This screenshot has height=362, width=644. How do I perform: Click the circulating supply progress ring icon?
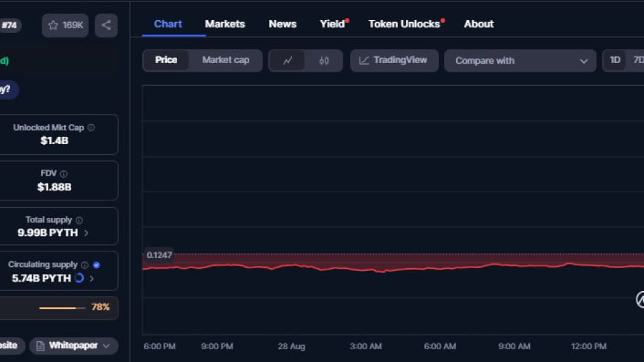[x=79, y=278]
